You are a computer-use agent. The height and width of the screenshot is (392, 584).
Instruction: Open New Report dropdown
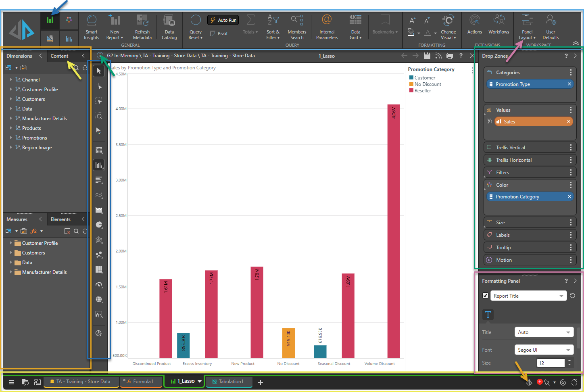pyautogui.click(x=115, y=27)
